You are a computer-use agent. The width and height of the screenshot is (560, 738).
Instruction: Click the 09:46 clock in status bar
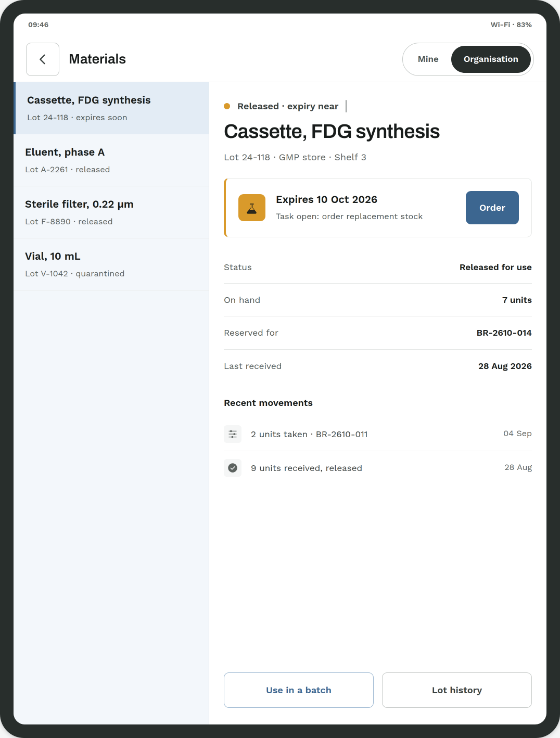click(39, 24)
